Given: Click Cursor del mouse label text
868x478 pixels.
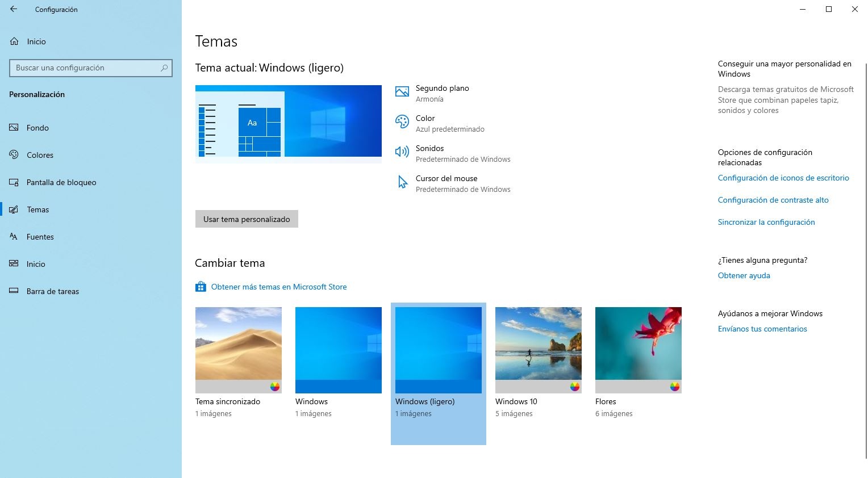Looking at the screenshot, I should pyautogui.click(x=446, y=178).
